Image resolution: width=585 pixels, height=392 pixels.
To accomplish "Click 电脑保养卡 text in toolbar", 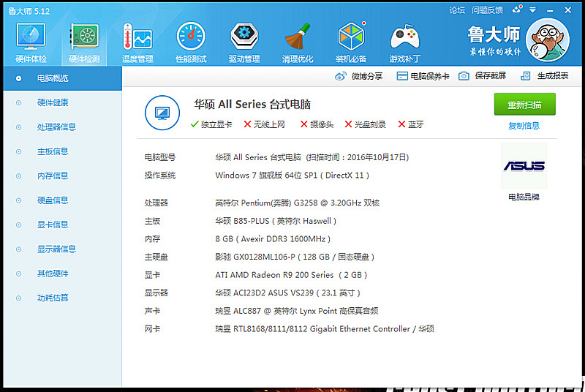I will coord(430,76).
